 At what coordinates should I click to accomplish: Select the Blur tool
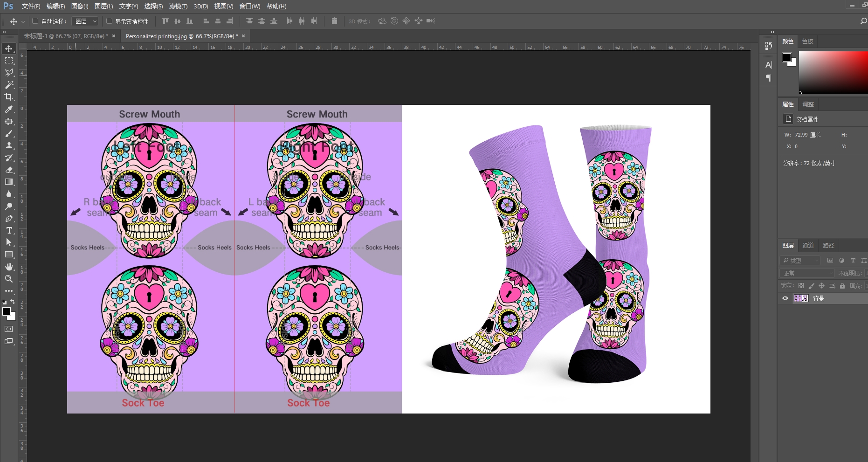click(x=9, y=194)
